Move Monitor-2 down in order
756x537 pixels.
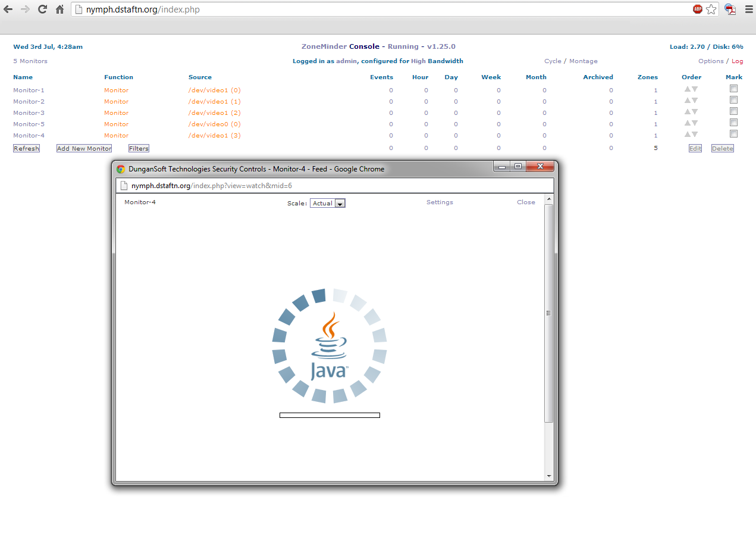tap(695, 101)
